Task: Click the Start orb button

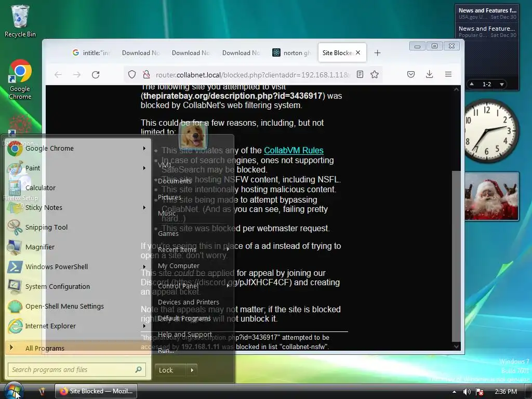Action: [13, 391]
